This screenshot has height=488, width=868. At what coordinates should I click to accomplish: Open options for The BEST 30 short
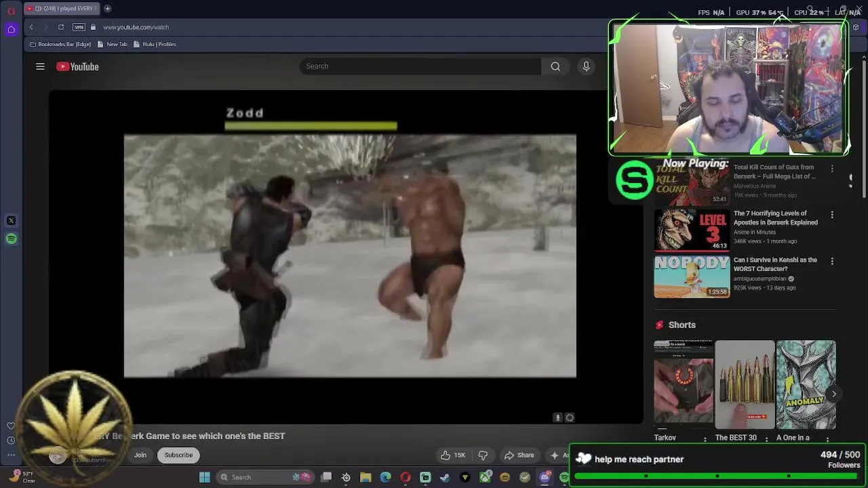click(766, 439)
